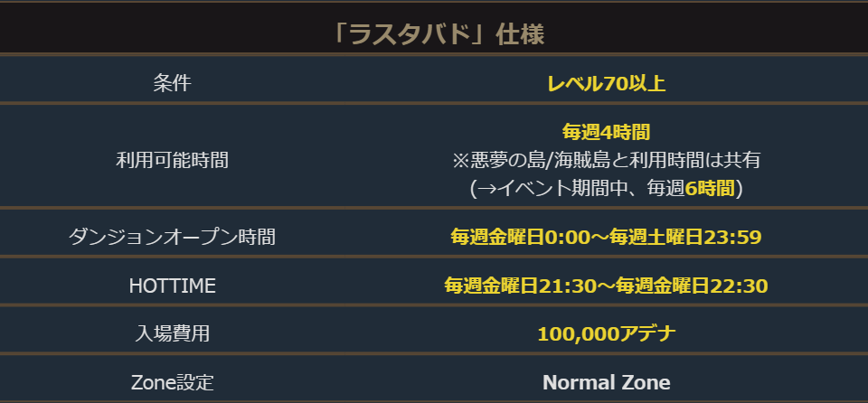Click the Normal Zone value
The image size is (868, 403).
tap(607, 382)
